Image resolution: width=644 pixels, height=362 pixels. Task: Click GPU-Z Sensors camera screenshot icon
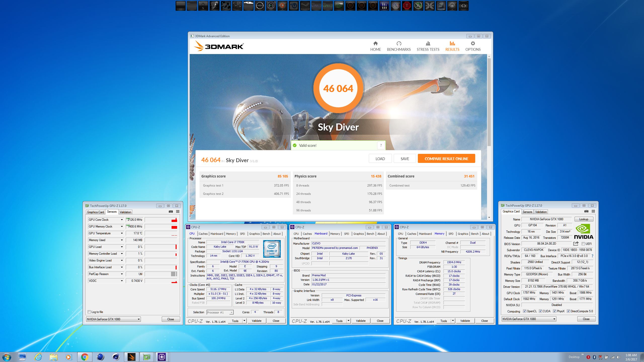click(x=171, y=212)
